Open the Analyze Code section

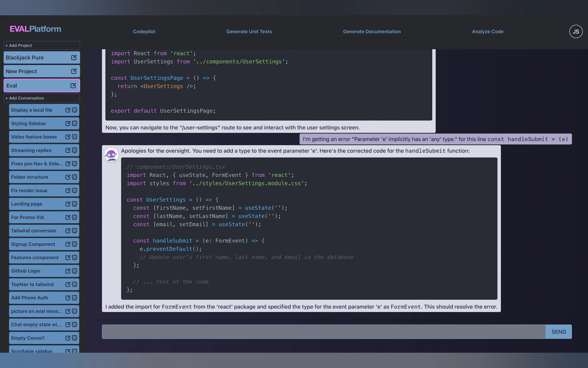click(x=487, y=31)
